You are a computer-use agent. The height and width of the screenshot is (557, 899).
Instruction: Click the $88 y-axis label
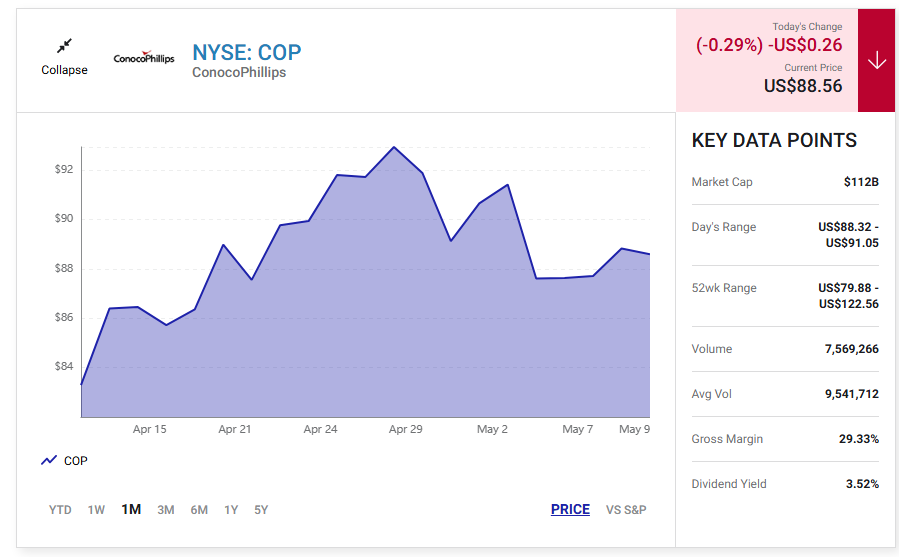click(64, 268)
